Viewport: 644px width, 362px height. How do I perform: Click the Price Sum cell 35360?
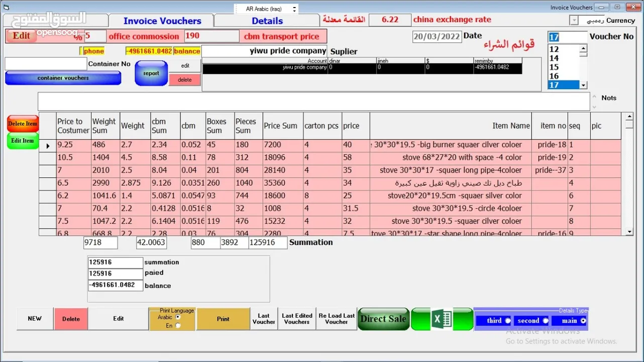click(283, 183)
